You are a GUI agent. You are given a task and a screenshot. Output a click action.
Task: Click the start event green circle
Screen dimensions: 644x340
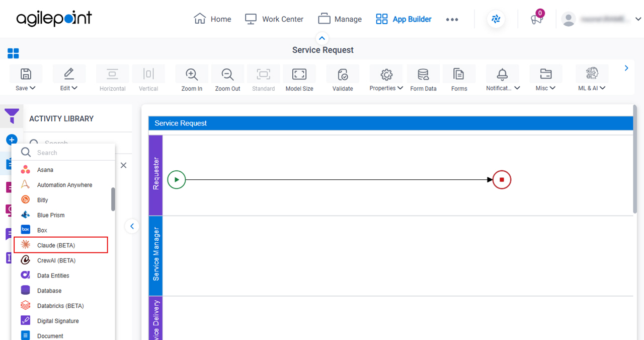177,179
